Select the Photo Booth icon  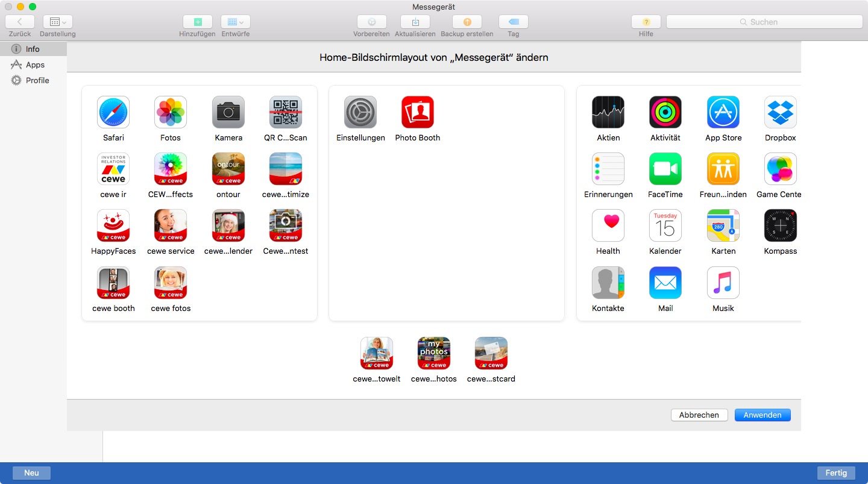pos(418,112)
